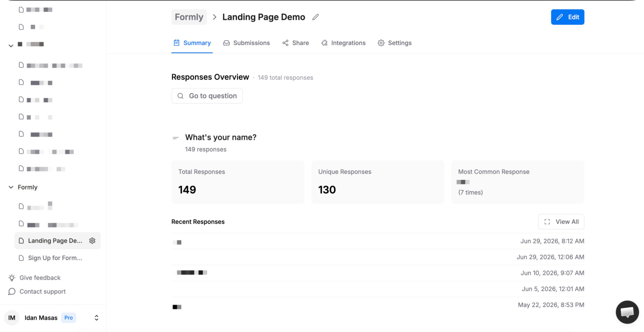Click the Unique Responses 130 card
This screenshot has width=644, height=332.
click(378, 182)
